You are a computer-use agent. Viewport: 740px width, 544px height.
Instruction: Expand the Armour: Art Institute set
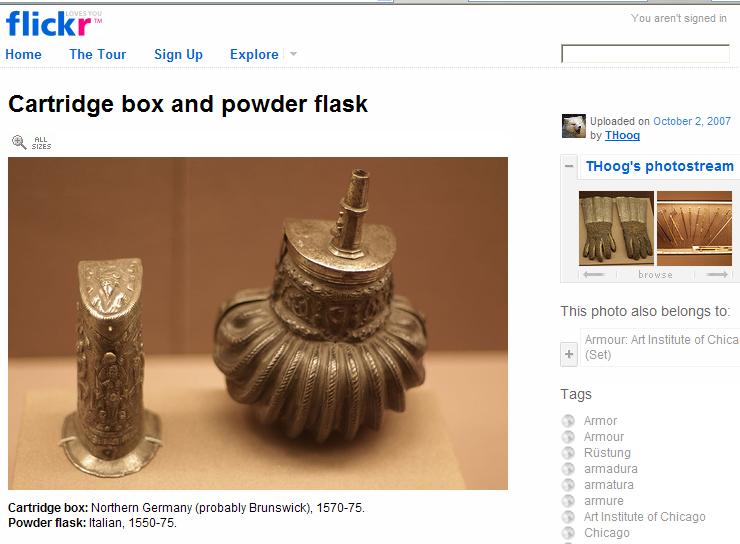(x=569, y=354)
